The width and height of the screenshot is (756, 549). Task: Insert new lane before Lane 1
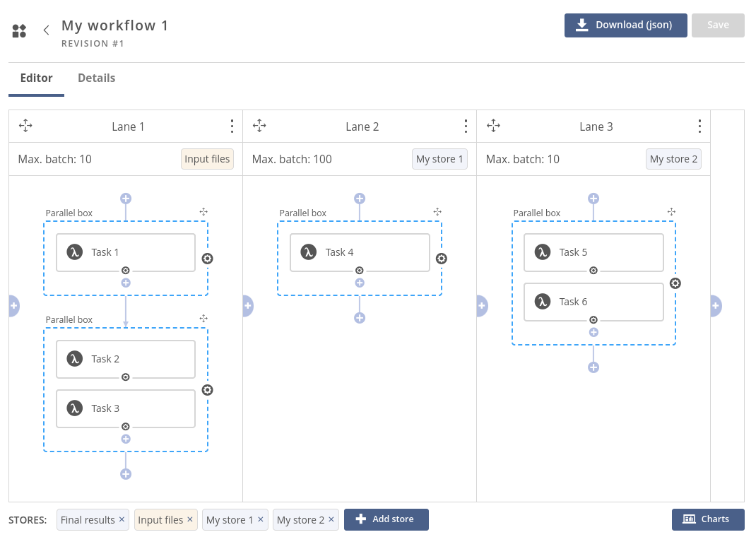(x=14, y=306)
